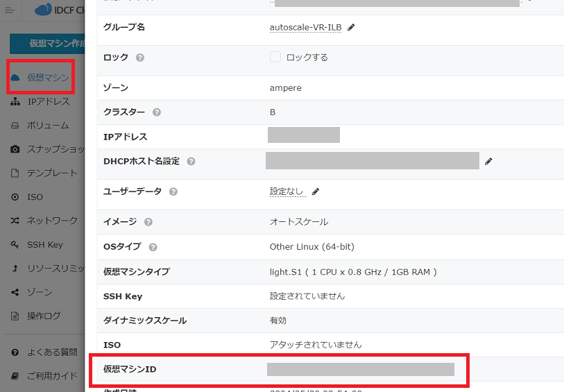Screen dimensions: 564x392
Task: Select the 仮想マシンID value field
Action: tap(360, 369)
